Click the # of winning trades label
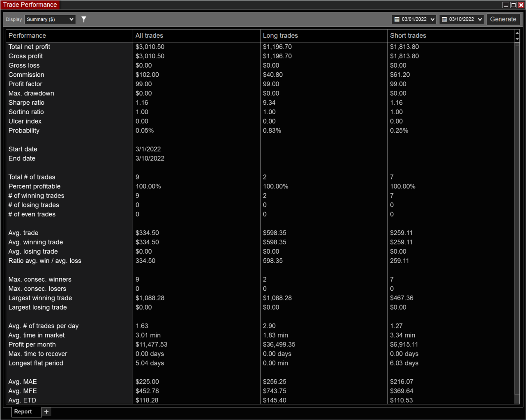Image resolution: width=526 pixels, height=420 pixels. 36,196
